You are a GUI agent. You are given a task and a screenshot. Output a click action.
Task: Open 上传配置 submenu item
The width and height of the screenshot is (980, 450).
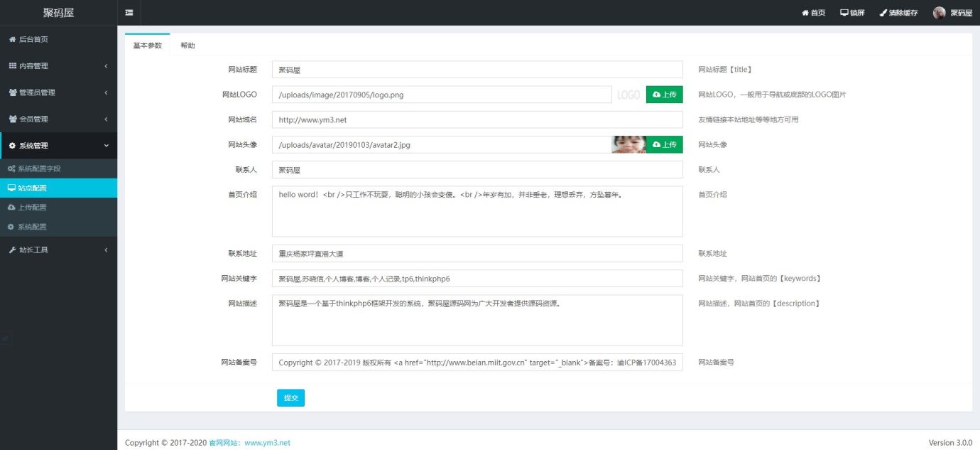(58, 208)
